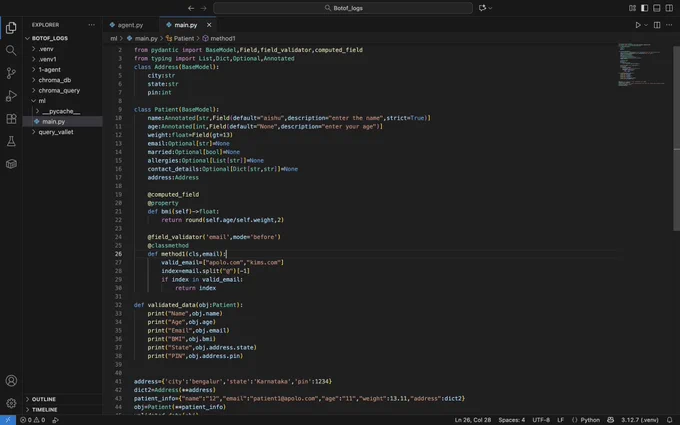
Task: Toggle the bottom Panel
Action: tap(657, 8)
